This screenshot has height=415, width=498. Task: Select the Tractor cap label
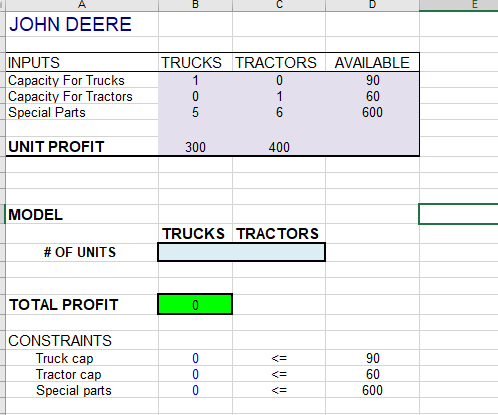click(68, 374)
